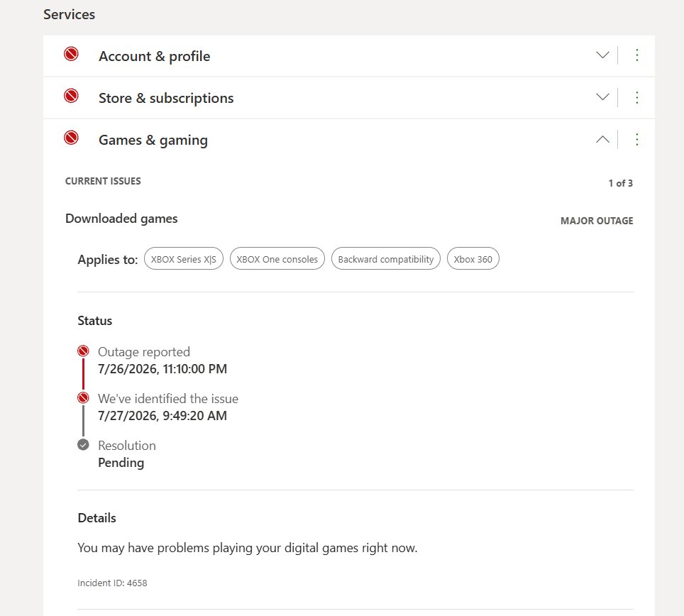The width and height of the screenshot is (684, 616).
Task: Click the We've identified the issue status icon
Action: [83, 398]
